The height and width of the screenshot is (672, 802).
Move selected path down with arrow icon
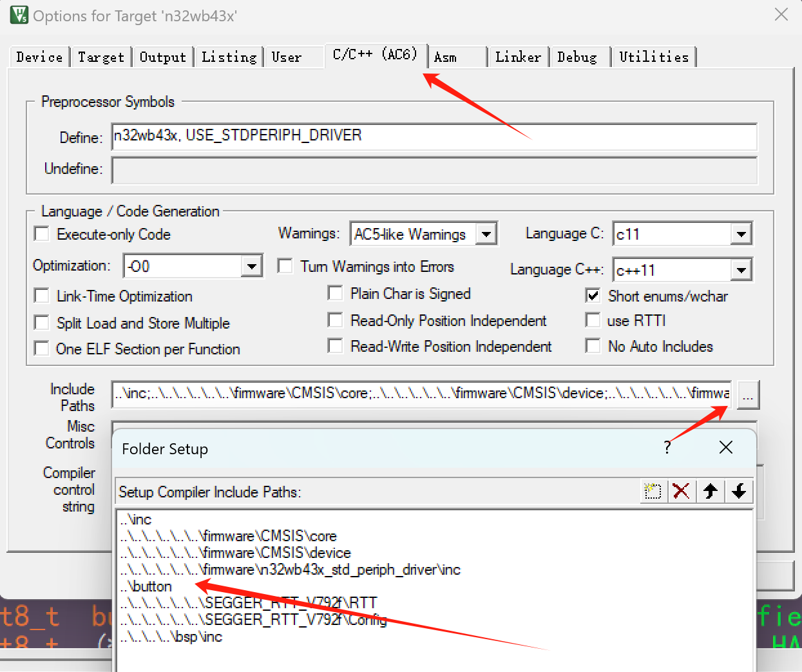click(739, 492)
